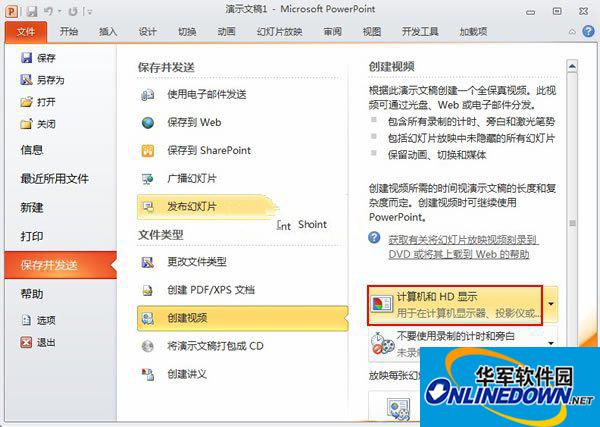
Task: Click the Save to SharePoint icon
Action: [148, 150]
